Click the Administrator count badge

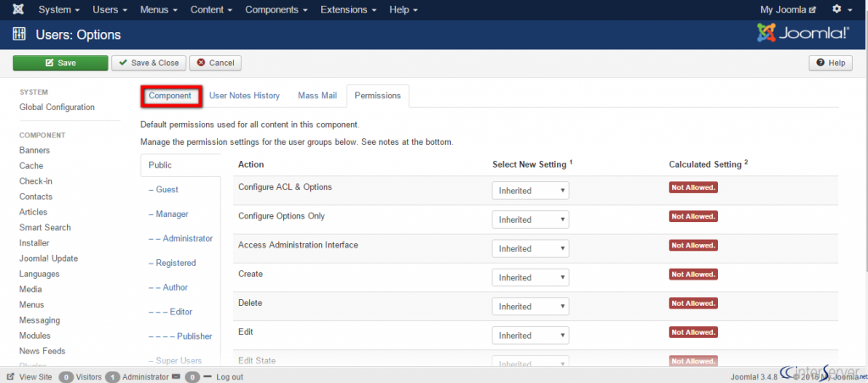tap(113, 377)
